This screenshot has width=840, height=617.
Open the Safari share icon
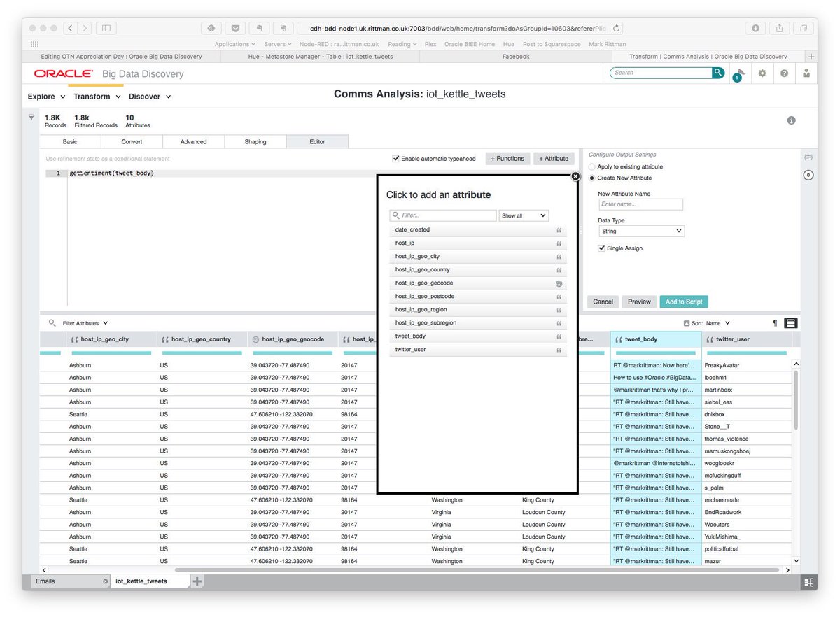[x=780, y=29]
